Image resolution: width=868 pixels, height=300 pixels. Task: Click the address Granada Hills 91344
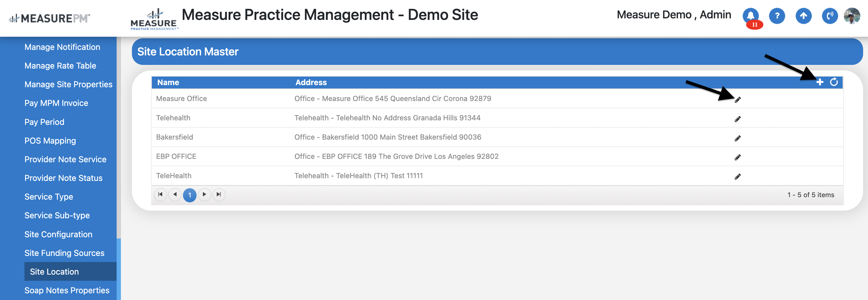click(387, 118)
